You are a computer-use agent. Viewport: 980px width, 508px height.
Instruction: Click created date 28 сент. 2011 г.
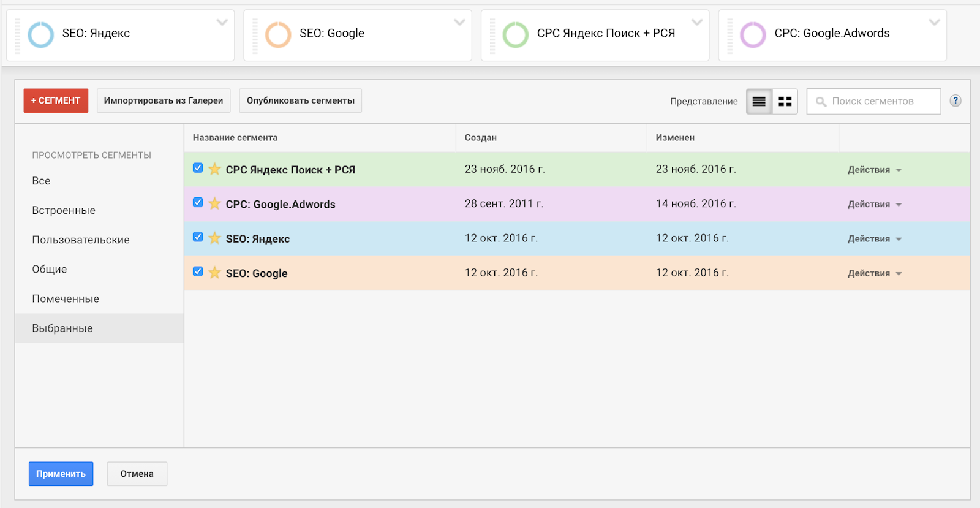(504, 203)
